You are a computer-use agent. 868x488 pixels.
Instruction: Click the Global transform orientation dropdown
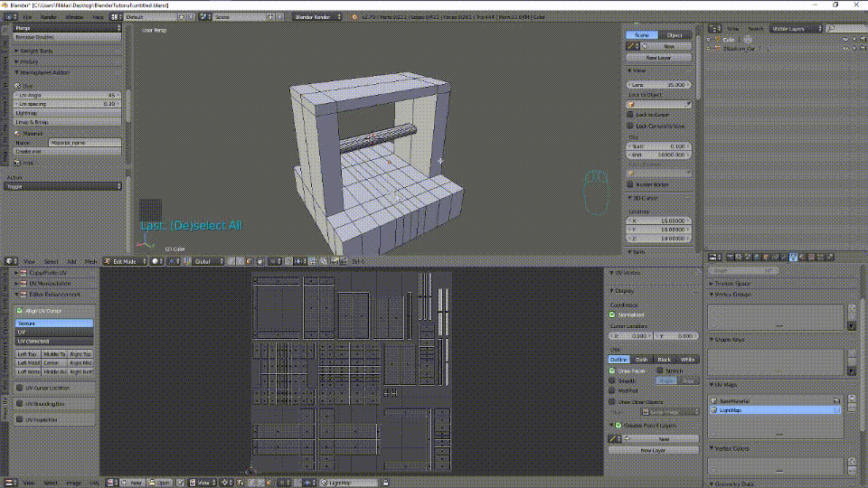(208, 261)
